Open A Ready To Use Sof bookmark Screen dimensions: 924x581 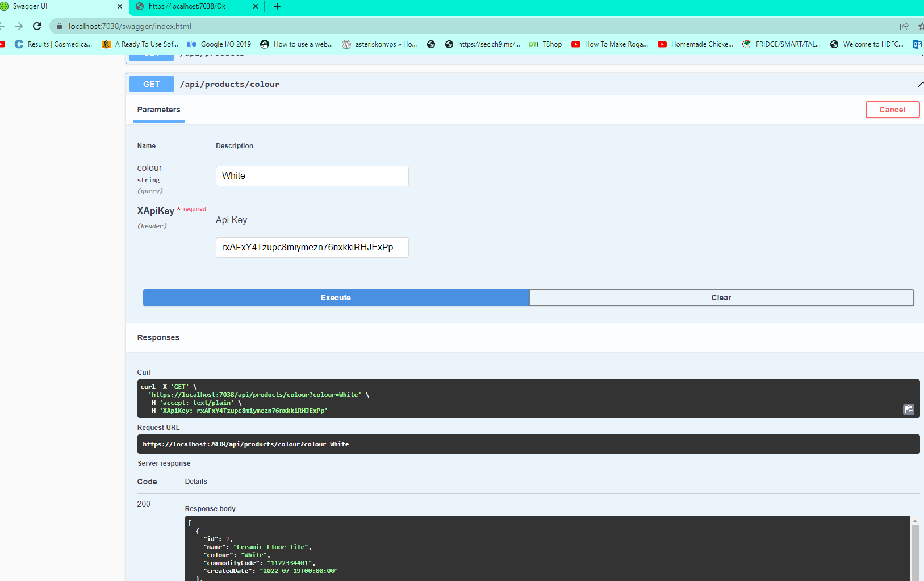click(x=140, y=44)
